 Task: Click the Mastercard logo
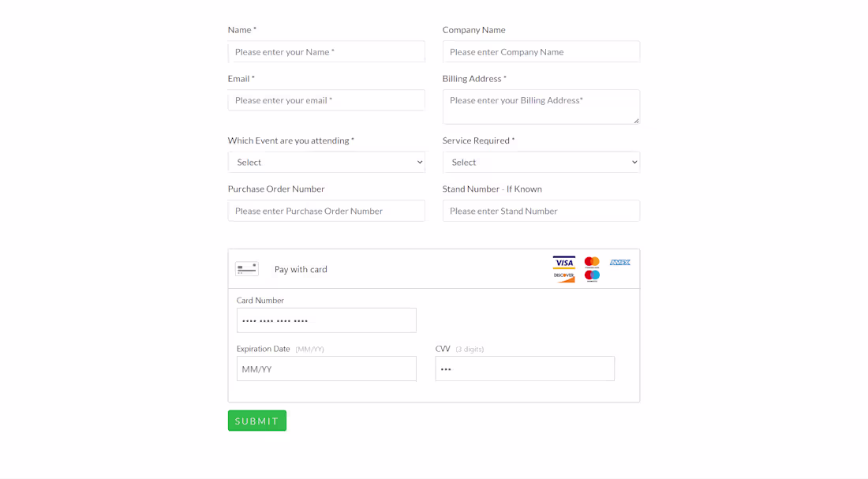pos(592,262)
